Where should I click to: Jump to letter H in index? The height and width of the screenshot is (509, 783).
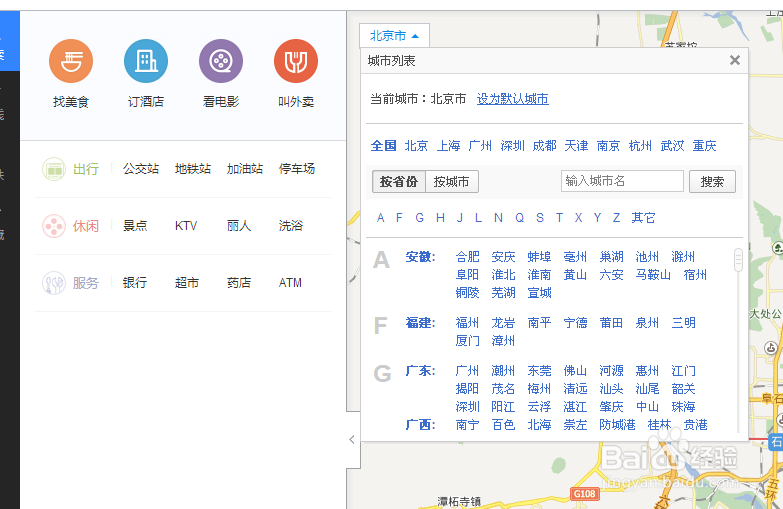click(440, 218)
